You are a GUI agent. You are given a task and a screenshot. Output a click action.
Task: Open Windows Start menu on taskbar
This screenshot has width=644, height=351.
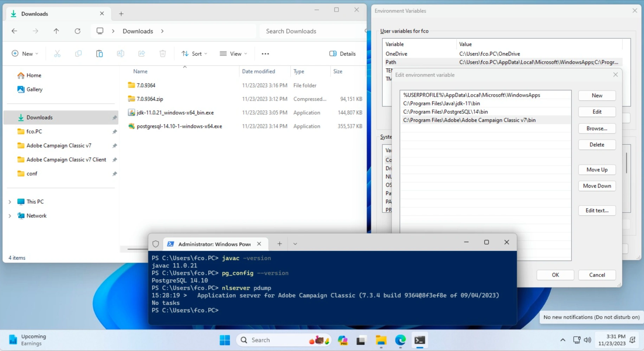225,340
